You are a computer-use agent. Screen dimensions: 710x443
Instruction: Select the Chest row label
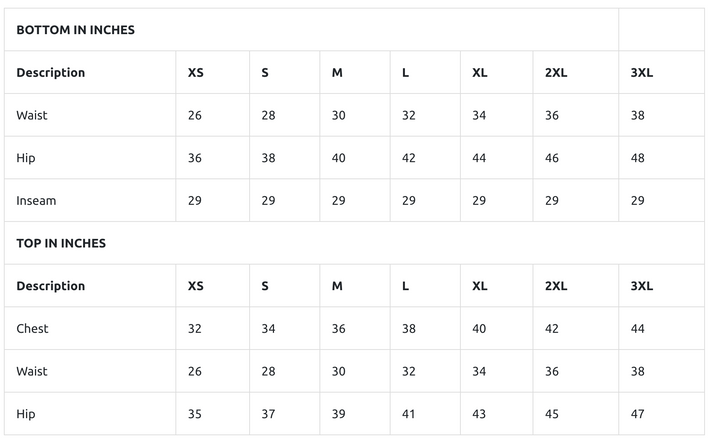[x=32, y=328]
